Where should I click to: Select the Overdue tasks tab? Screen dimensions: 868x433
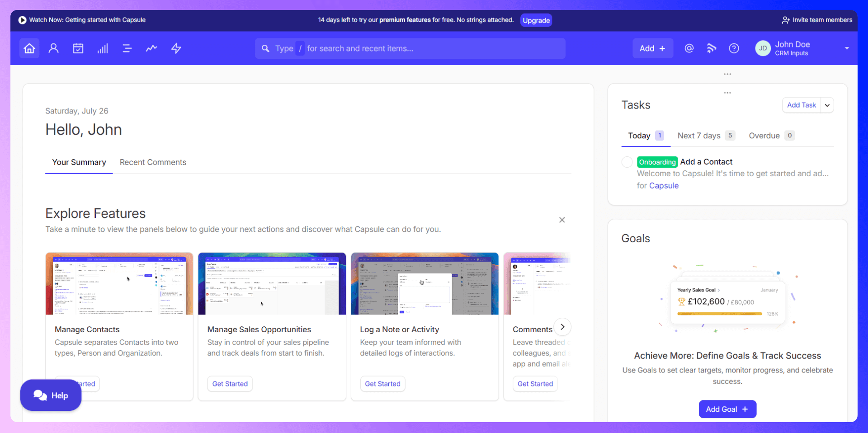pyautogui.click(x=772, y=136)
